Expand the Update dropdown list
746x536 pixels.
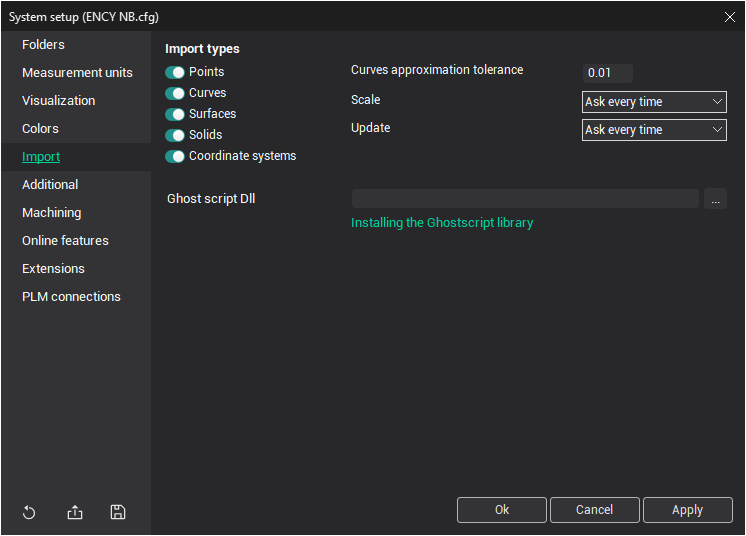click(x=654, y=130)
